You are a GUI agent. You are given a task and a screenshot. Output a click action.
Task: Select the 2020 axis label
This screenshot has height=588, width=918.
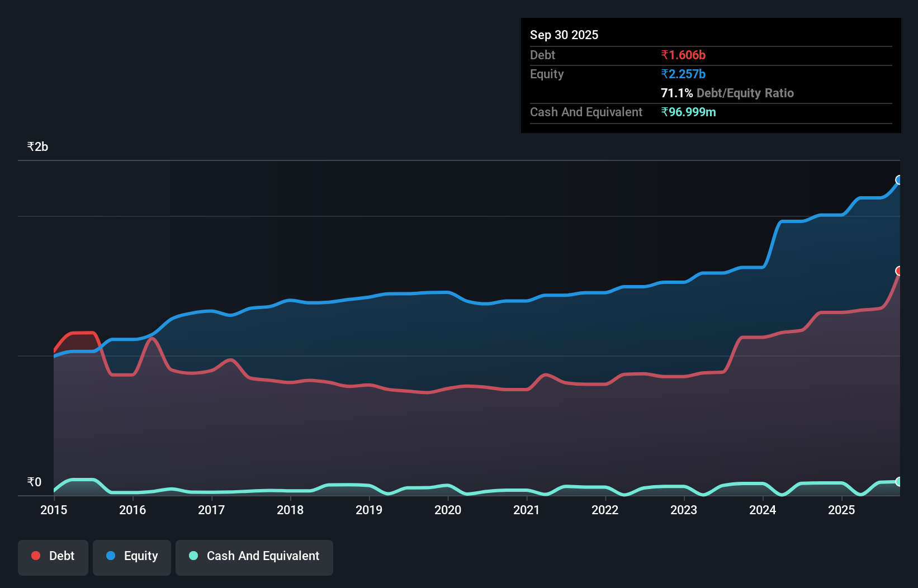pos(448,510)
